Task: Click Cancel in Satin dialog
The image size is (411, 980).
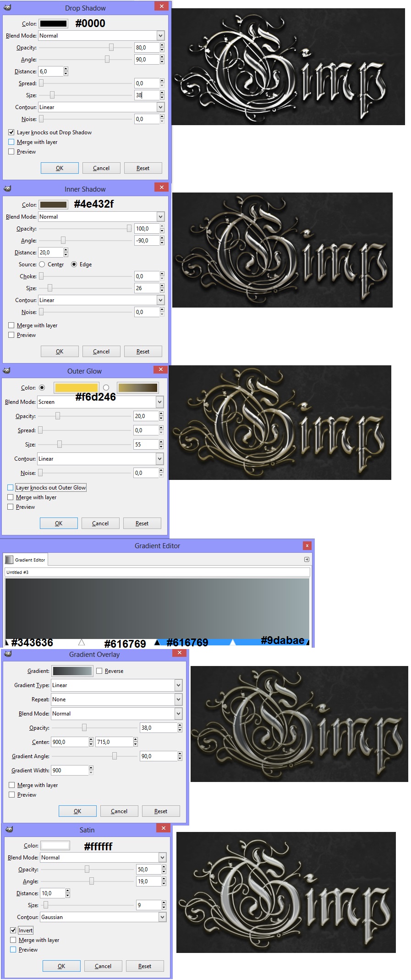Action: tap(103, 966)
